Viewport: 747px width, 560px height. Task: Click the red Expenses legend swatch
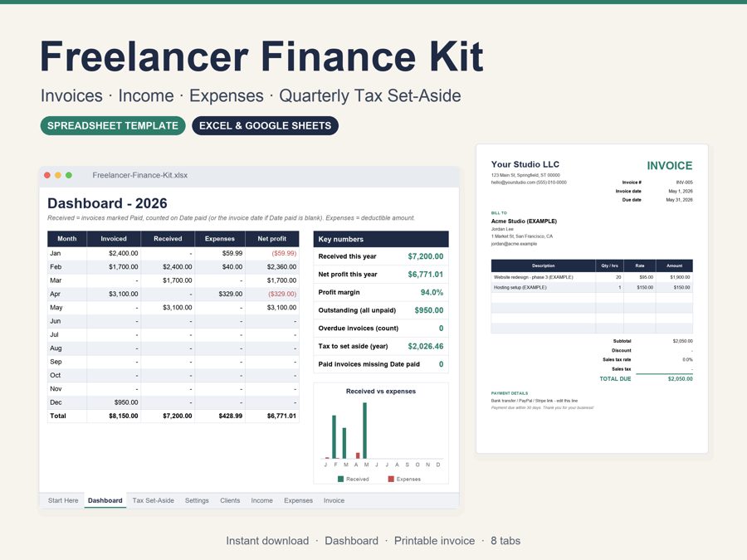point(391,479)
